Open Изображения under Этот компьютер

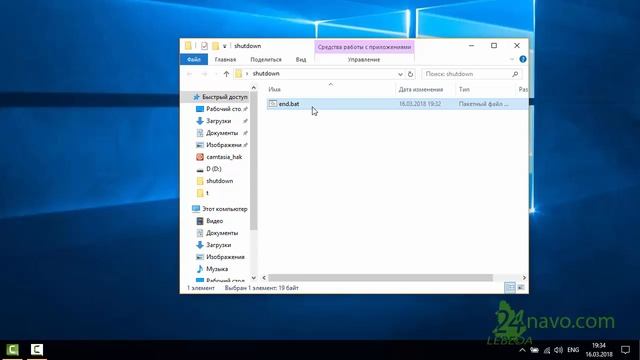pyautogui.click(x=225, y=257)
